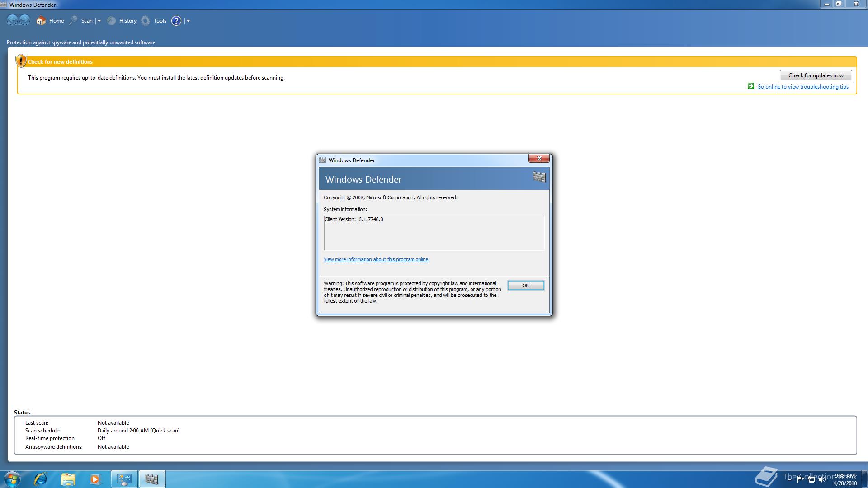The height and width of the screenshot is (488, 868).
Task: Click the History clock icon
Action: pos(111,21)
